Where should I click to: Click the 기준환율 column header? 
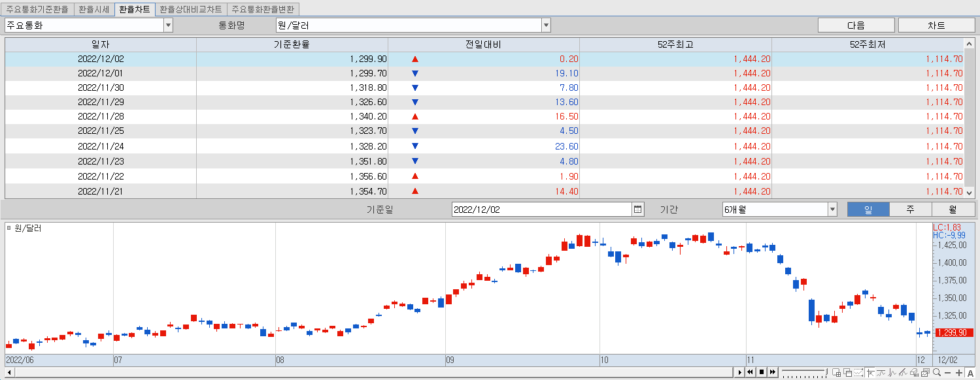[292, 44]
